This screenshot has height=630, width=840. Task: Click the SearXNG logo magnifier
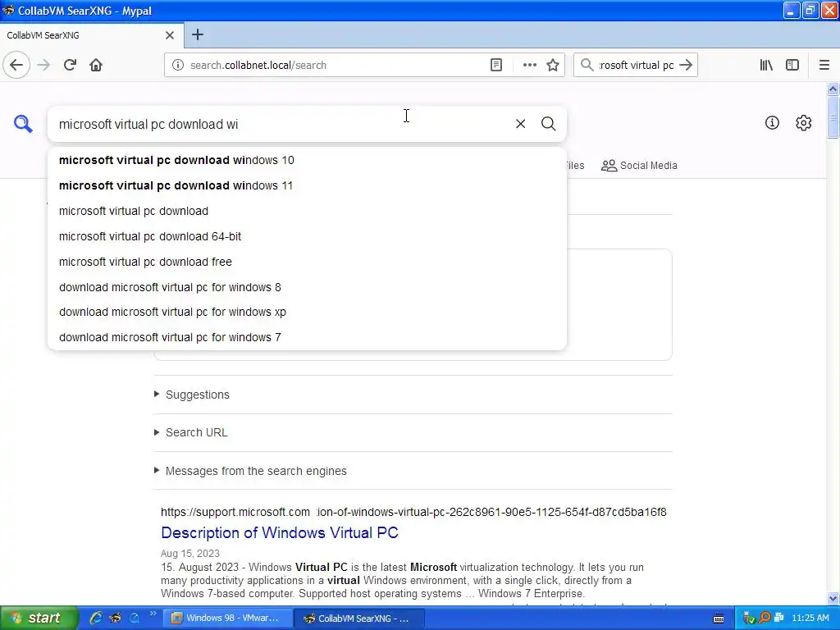click(23, 124)
